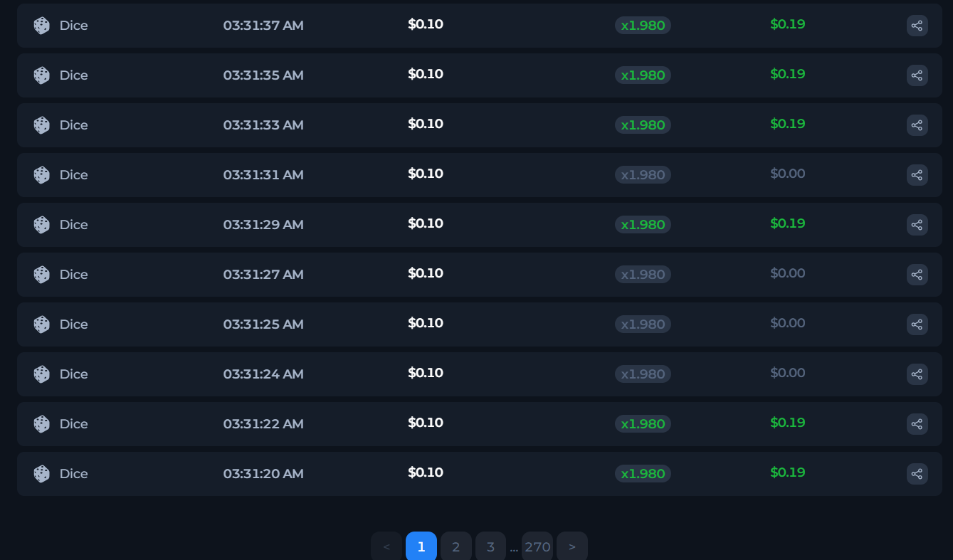The image size is (953, 560).
Task: Click the Dice label on 03:31:29 AM row
Action: click(x=73, y=225)
